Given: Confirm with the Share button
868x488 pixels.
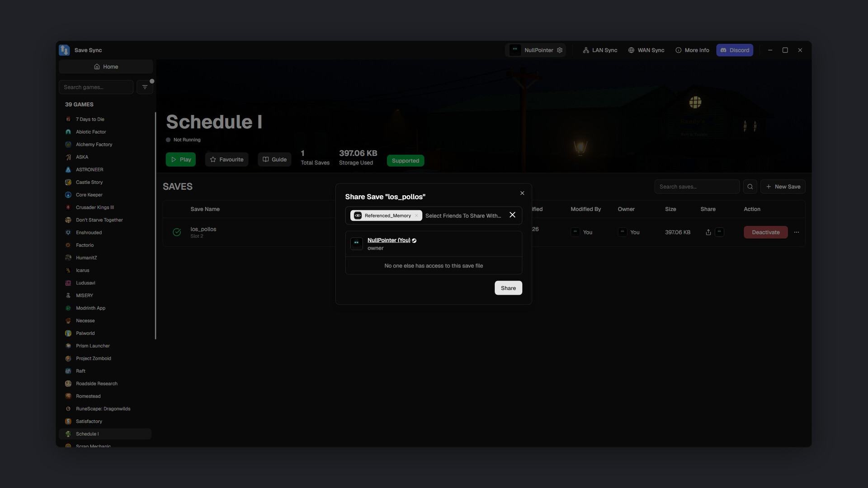Looking at the screenshot, I should [x=508, y=288].
